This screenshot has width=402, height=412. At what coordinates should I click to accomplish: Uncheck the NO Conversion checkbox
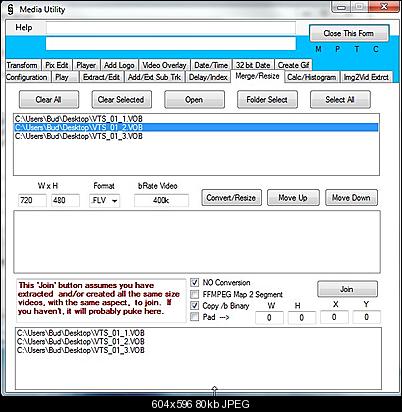[195, 283]
